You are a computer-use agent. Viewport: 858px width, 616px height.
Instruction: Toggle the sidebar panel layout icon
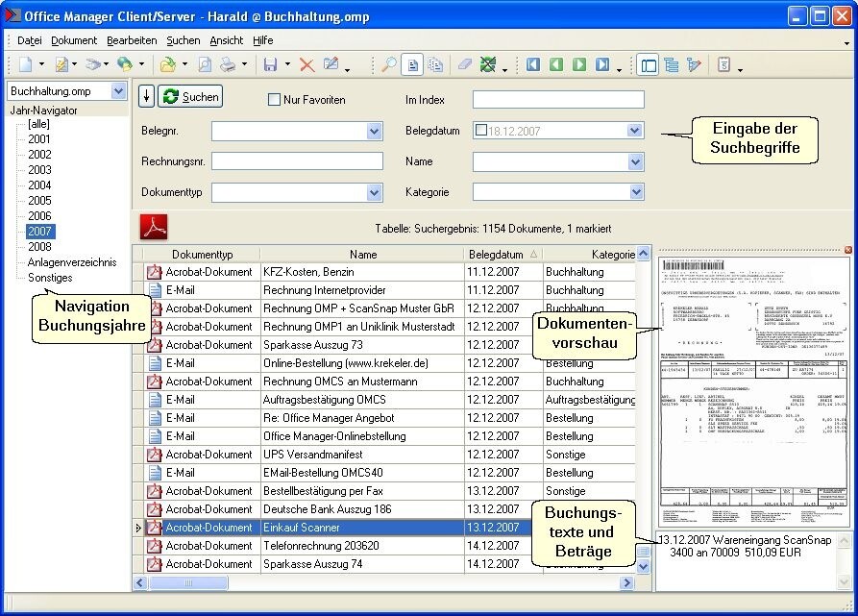(649, 65)
